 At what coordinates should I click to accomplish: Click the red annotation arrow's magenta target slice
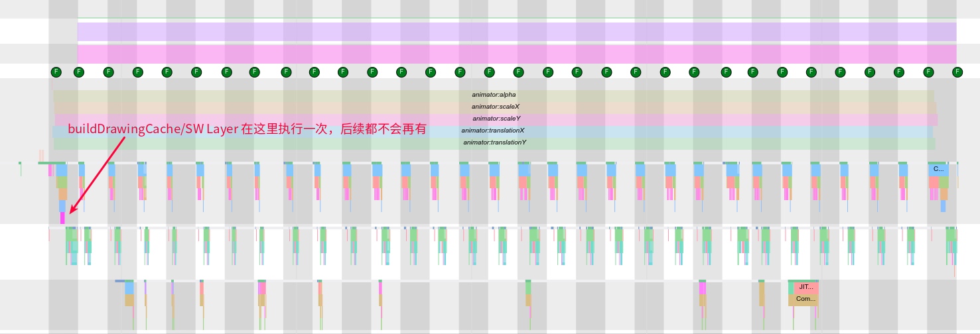click(x=63, y=218)
